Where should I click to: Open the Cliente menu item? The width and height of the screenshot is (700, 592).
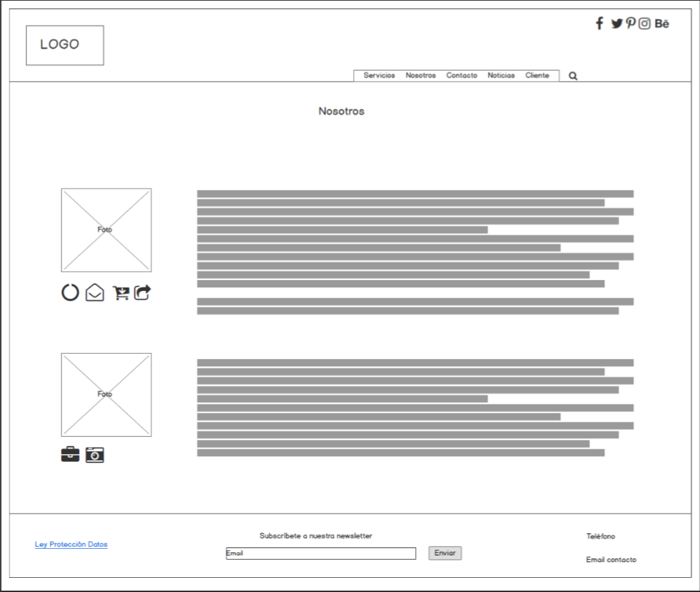tap(537, 76)
